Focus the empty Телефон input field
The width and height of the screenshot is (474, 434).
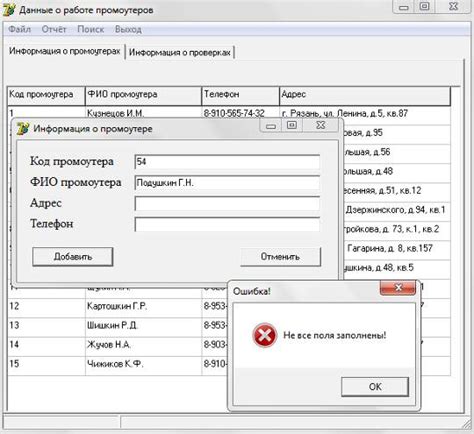[227, 224]
